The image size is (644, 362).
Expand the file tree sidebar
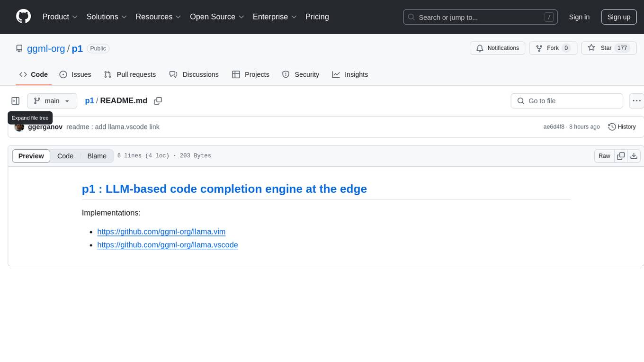point(16,101)
